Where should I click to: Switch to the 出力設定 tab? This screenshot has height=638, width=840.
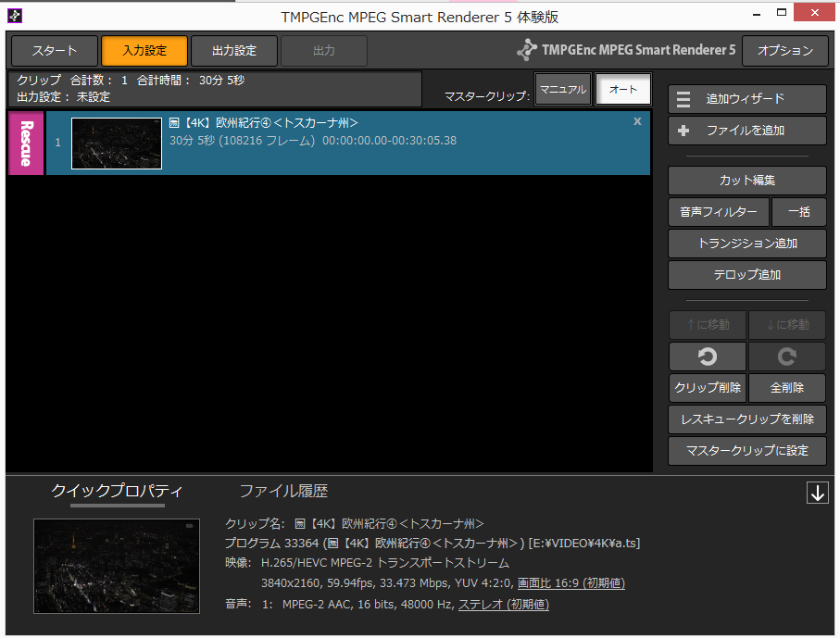click(234, 51)
